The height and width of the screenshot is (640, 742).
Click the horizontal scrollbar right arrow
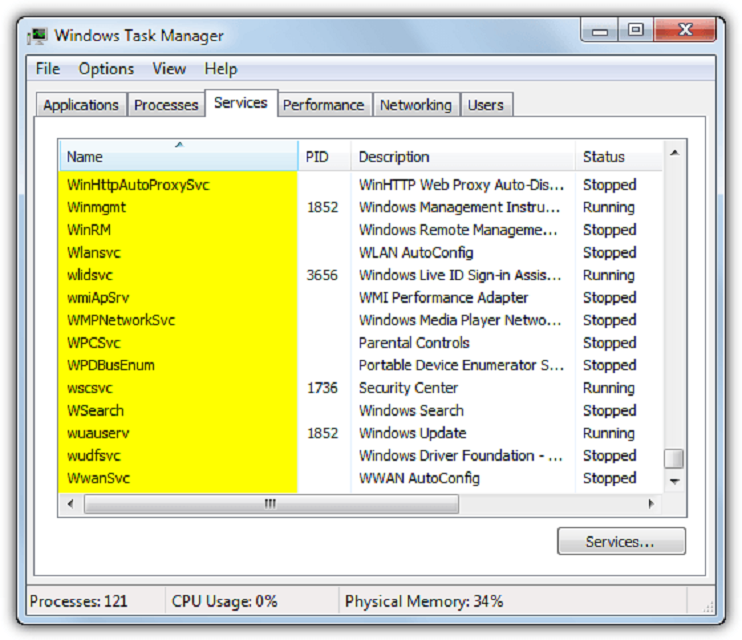[x=651, y=504]
